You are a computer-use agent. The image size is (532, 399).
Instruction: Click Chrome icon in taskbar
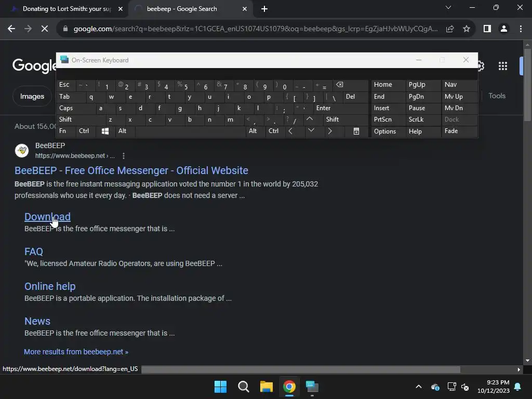point(289,387)
